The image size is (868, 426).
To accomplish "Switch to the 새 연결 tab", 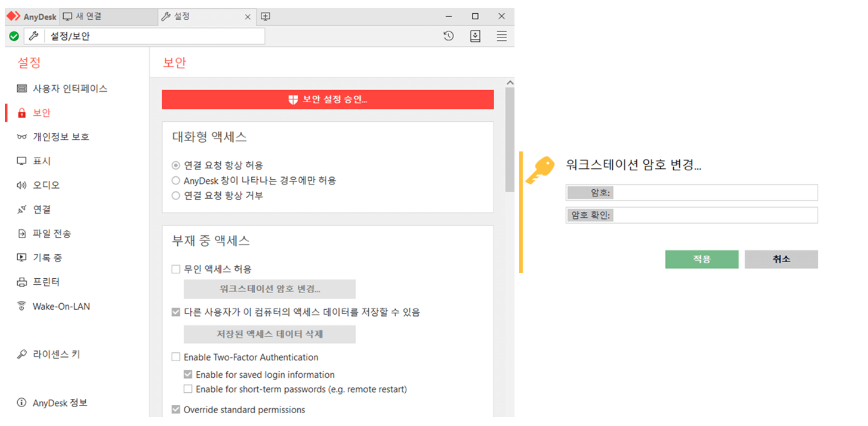I will 108,17.
